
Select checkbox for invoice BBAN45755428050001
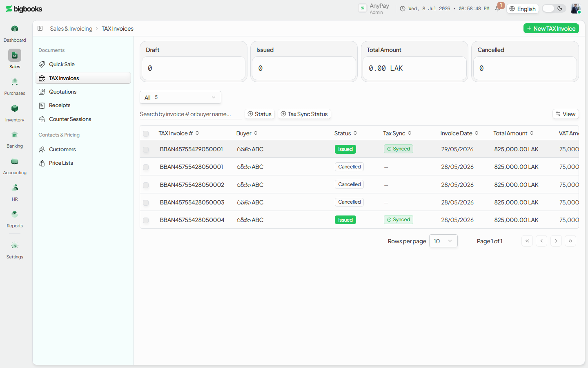[146, 167]
